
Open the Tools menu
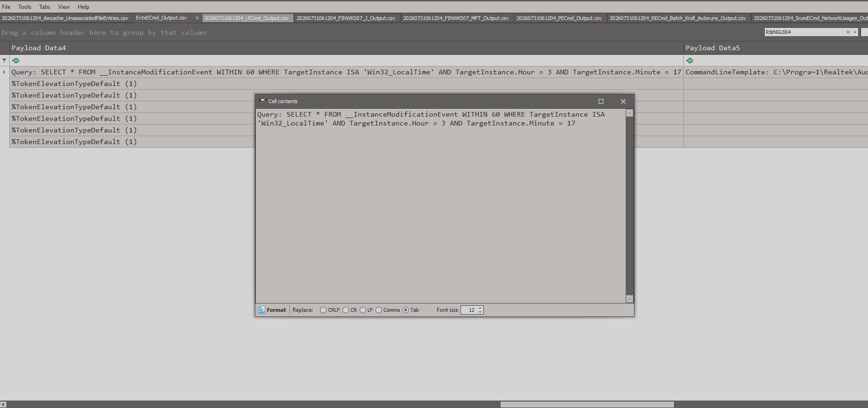(x=25, y=7)
